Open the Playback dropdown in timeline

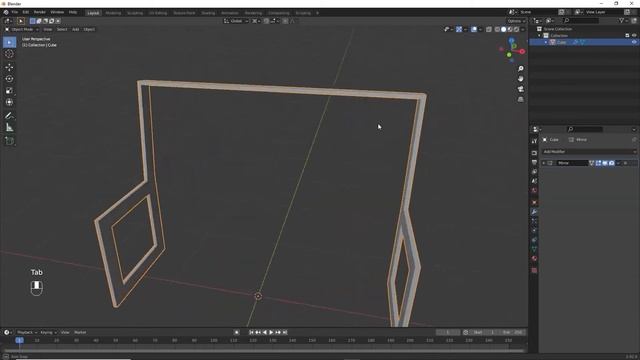(x=27, y=332)
